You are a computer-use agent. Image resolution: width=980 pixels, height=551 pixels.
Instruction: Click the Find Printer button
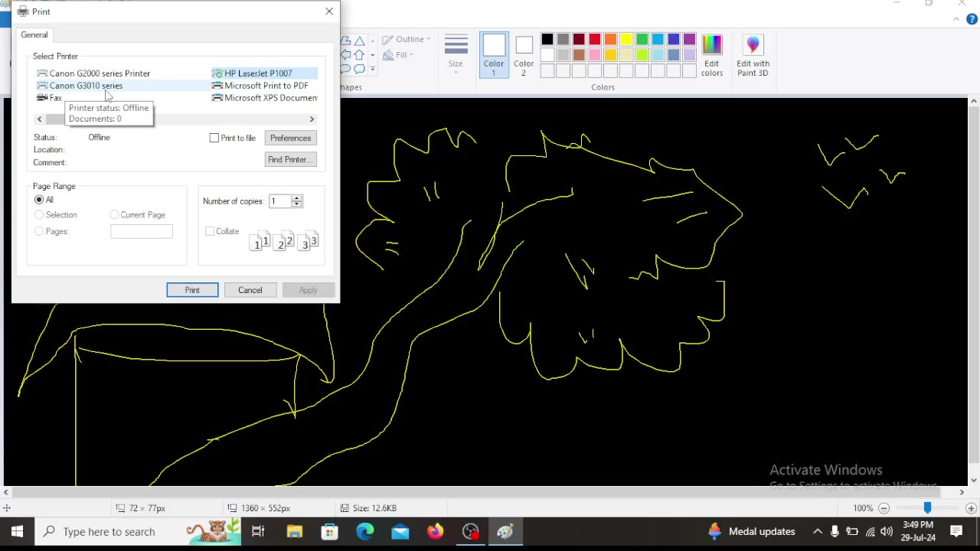pos(290,159)
